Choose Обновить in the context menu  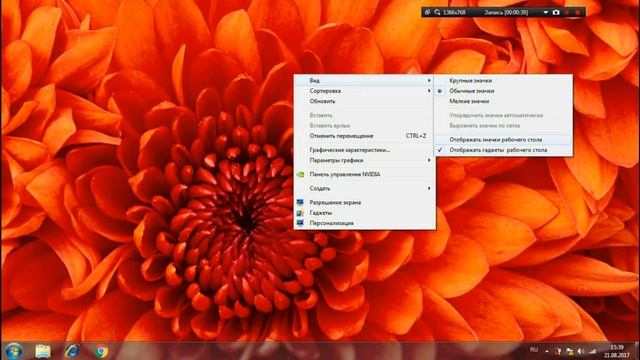coord(364,101)
